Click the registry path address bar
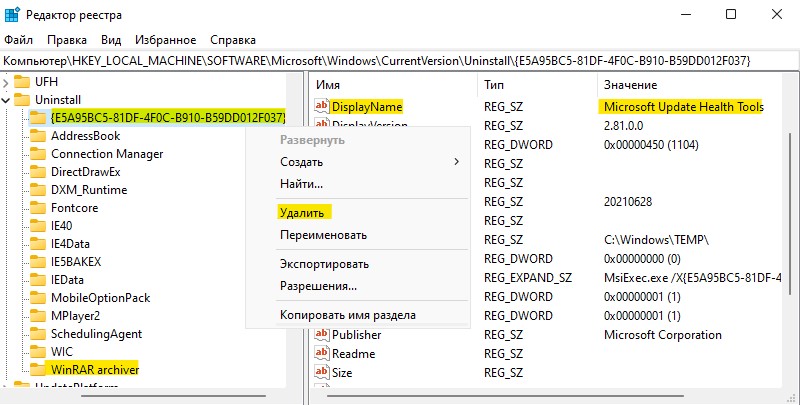This screenshot has height=405, width=800. [399, 61]
